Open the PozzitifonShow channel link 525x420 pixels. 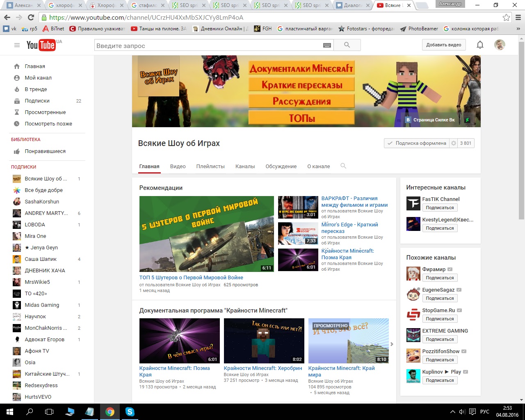click(x=441, y=352)
